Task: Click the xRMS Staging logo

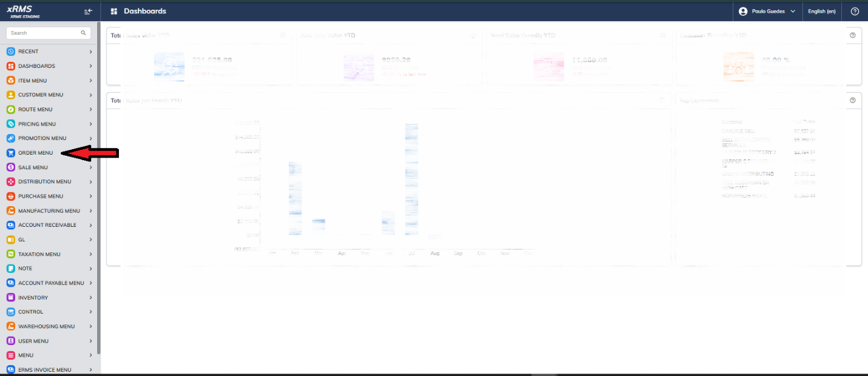Action: tap(23, 12)
